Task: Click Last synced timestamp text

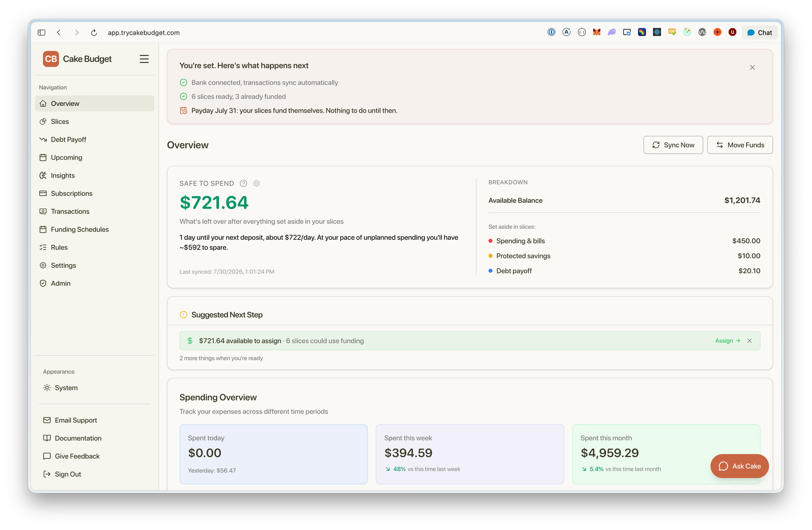Action: point(227,272)
